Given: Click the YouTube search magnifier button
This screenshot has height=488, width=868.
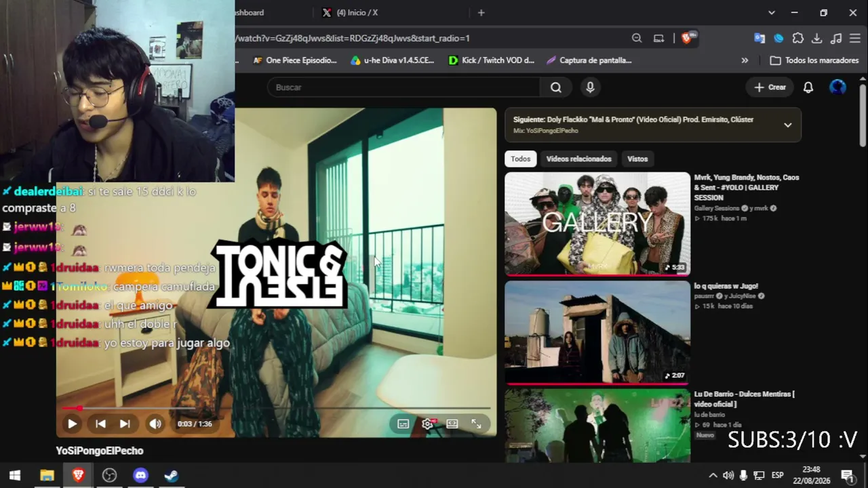Looking at the screenshot, I should [x=556, y=87].
